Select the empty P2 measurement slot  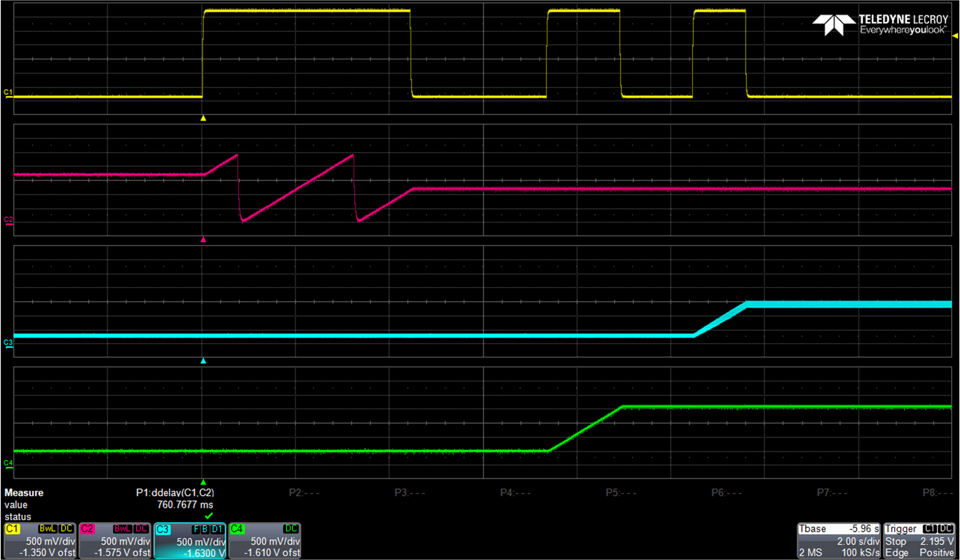click(x=304, y=493)
